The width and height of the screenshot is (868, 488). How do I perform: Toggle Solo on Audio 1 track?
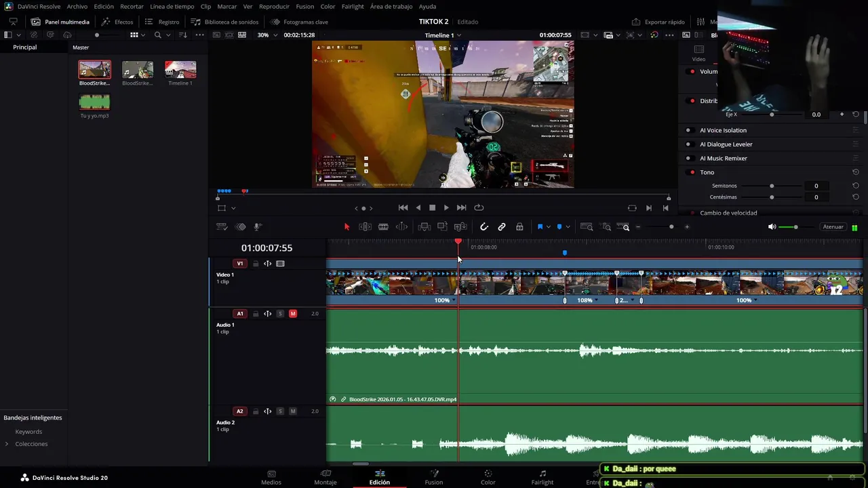point(280,314)
